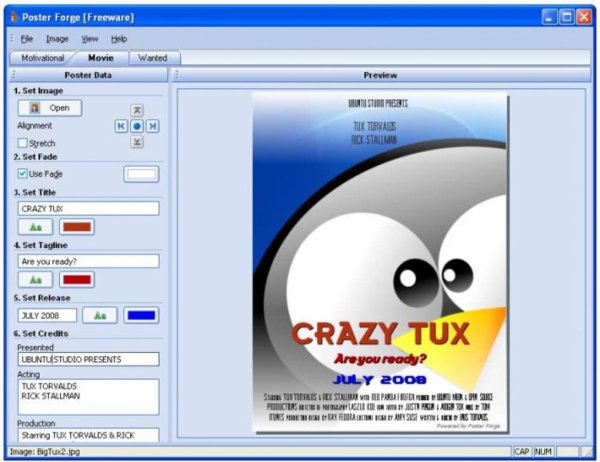Open the Image menu
This screenshot has width=600, height=462.
point(57,38)
